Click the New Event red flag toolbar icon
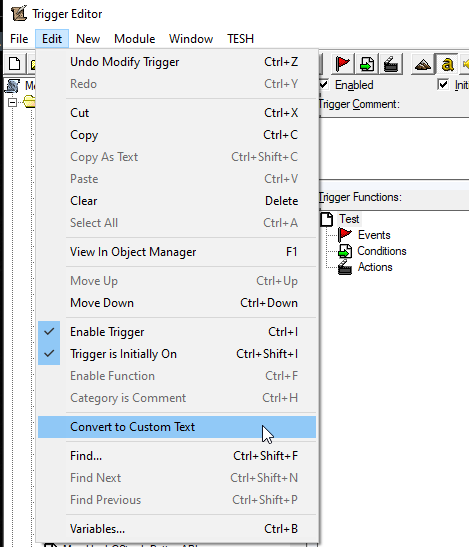 (x=342, y=64)
